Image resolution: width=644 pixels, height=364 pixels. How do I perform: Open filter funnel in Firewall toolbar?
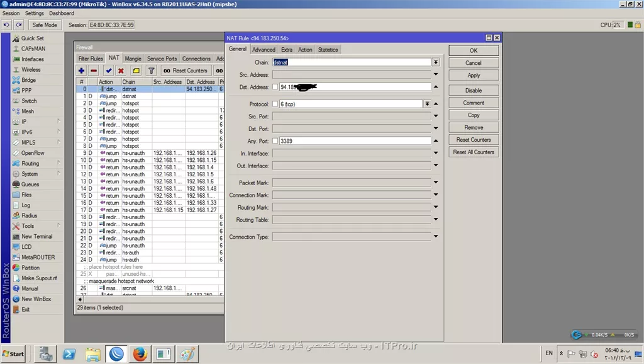click(x=151, y=71)
